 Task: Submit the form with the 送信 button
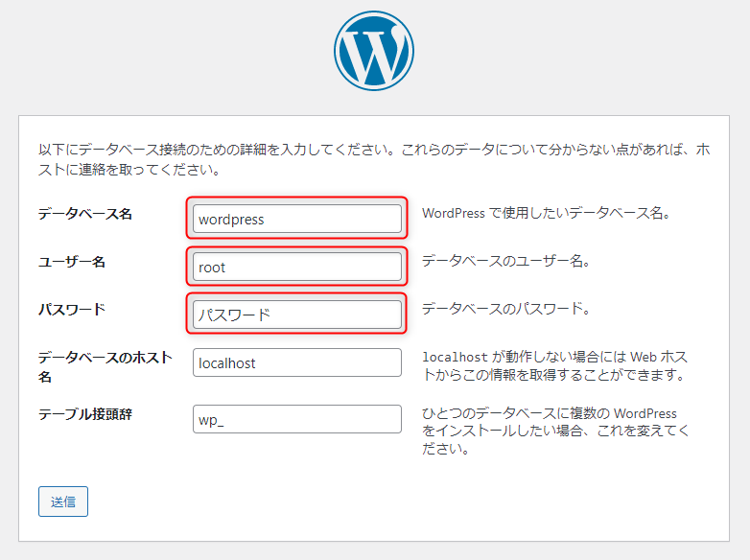click(x=63, y=502)
